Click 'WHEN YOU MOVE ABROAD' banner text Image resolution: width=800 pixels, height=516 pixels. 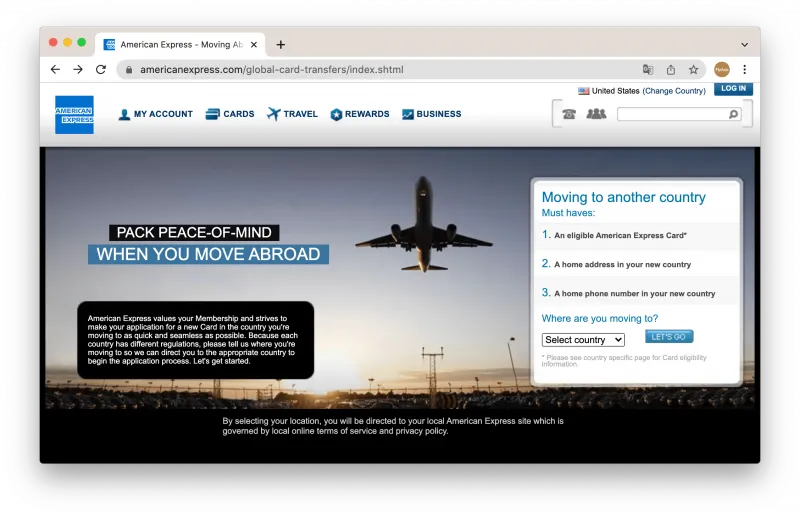tap(208, 254)
